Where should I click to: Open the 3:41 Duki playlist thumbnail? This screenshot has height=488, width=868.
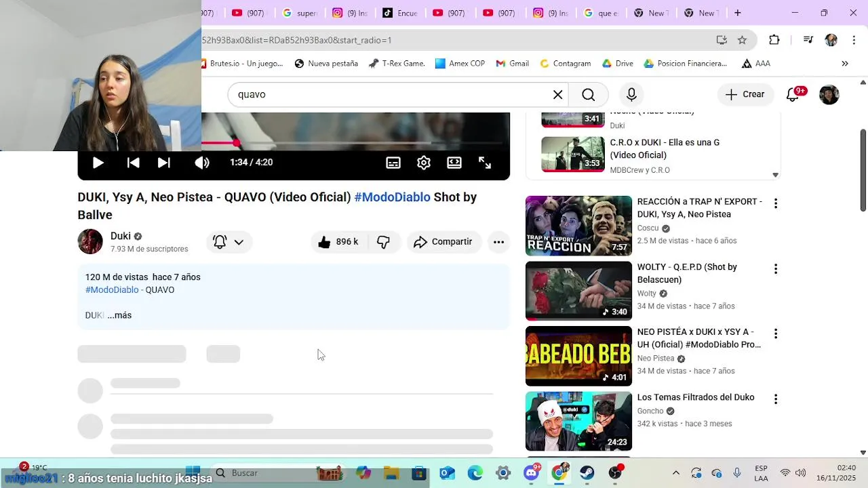click(573, 120)
